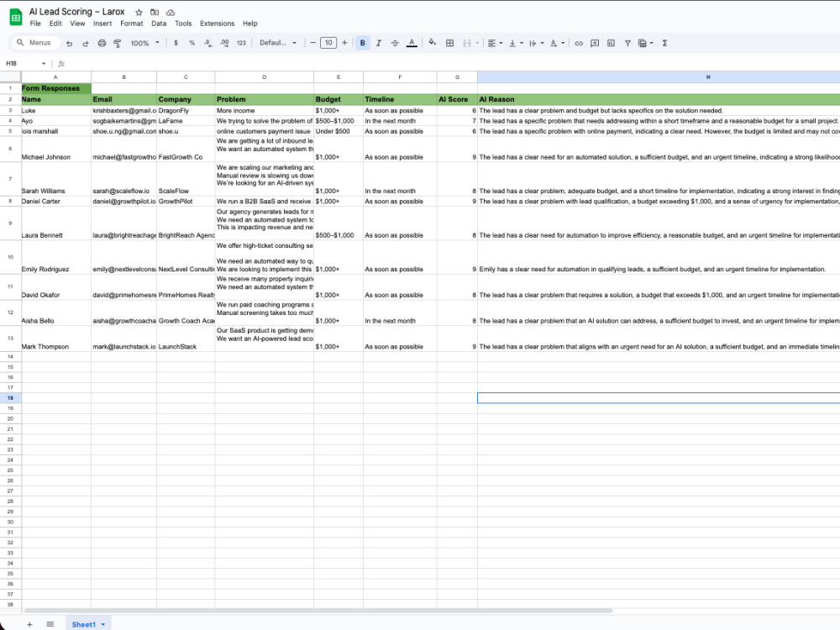Select Mark Thompson name cell

coord(55,339)
